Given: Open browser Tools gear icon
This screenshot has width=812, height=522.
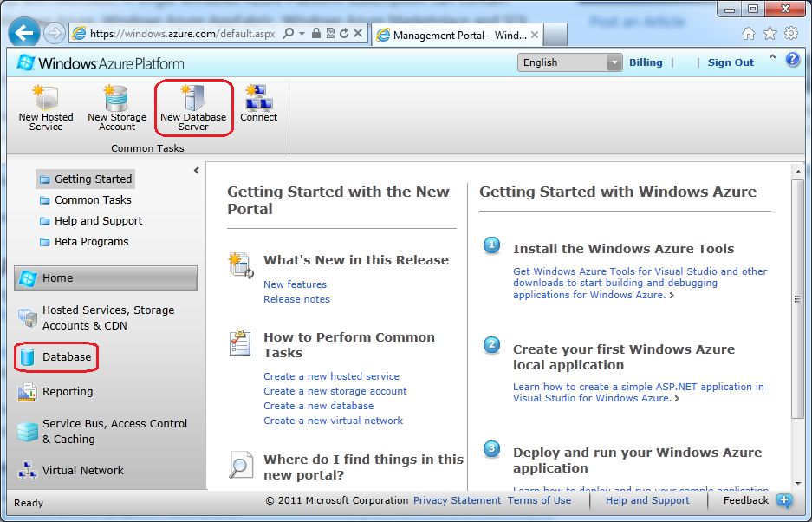Looking at the screenshot, I should pyautogui.click(x=791, y=34).
